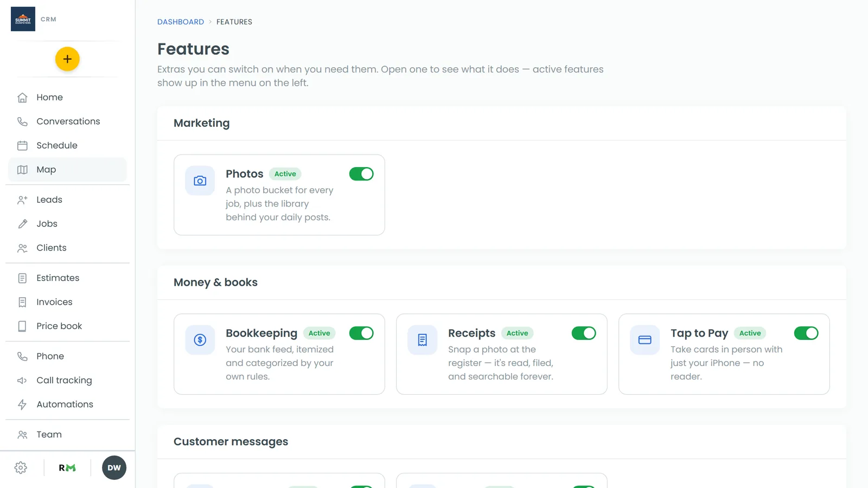Click the Jobs pencil icon
The image size is (868, 488).
(x=22, y=224)
